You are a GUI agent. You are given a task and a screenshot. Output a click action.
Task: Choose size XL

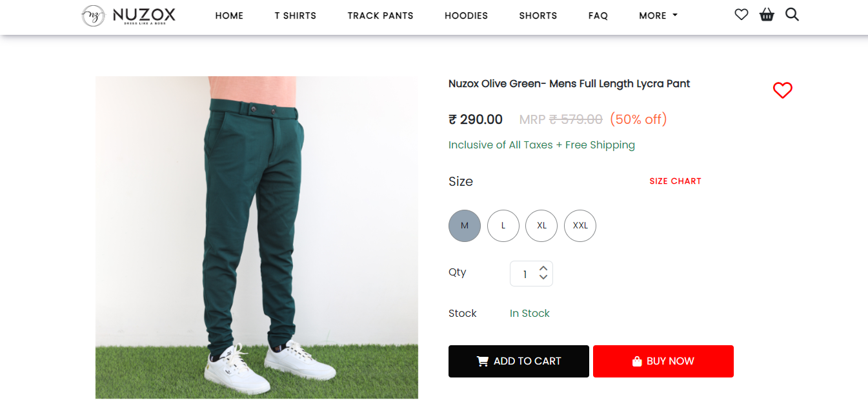pos(541,226)
